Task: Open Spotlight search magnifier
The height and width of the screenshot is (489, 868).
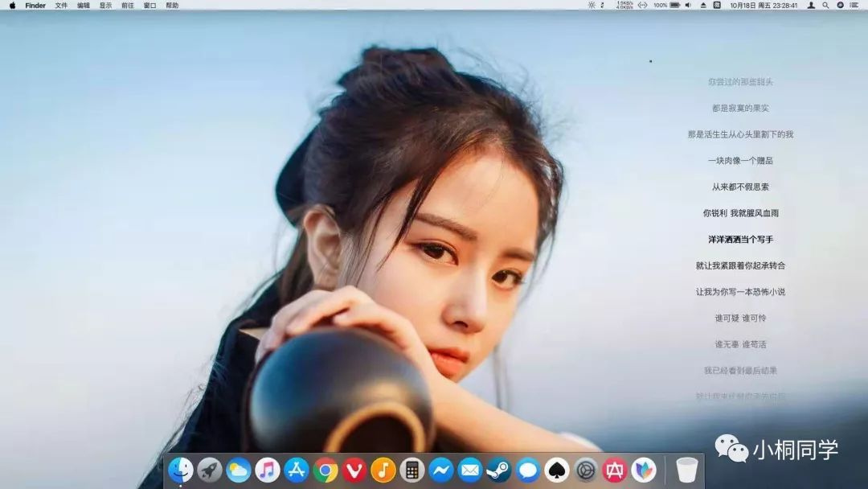Action: [x=825, y=5]
